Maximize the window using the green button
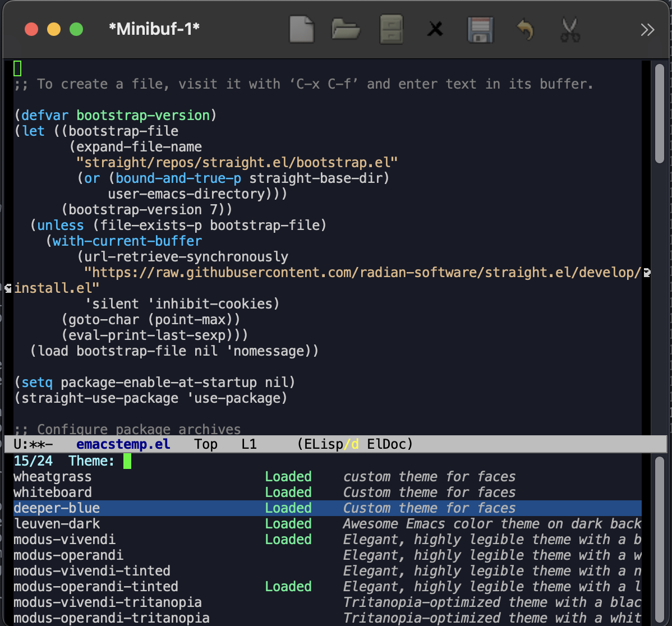 click(76, 29)
